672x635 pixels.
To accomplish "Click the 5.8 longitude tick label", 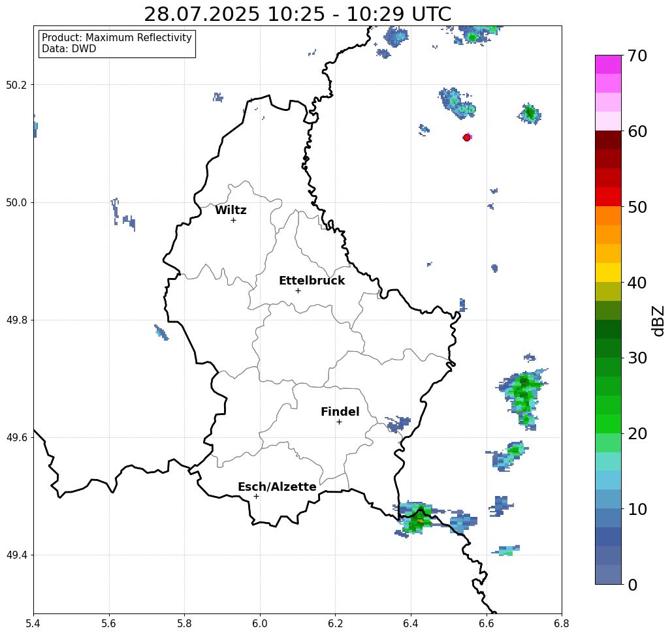I will [x=184, y=623].
